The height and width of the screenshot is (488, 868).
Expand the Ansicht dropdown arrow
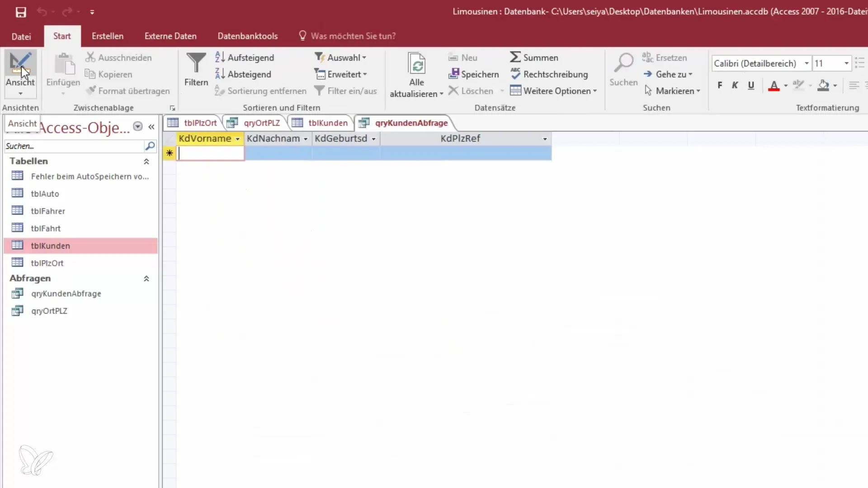point(20,94)
